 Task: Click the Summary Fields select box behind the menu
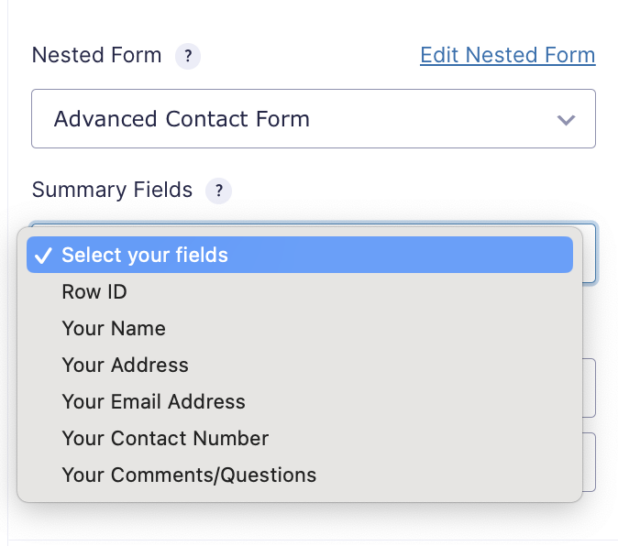click(x=588, y=252)
